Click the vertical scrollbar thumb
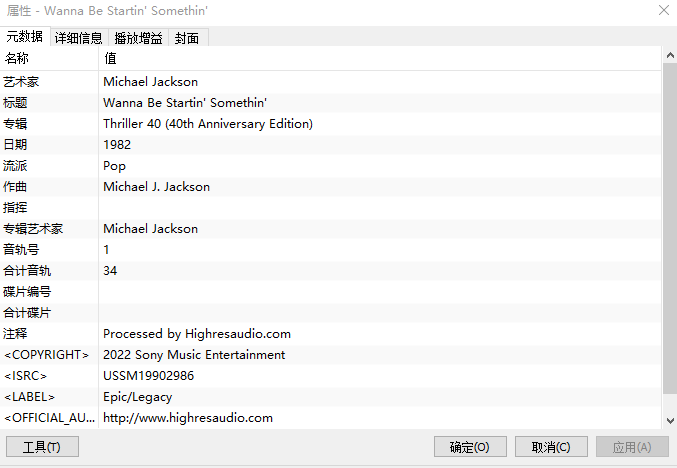 [x=670, y=228]
